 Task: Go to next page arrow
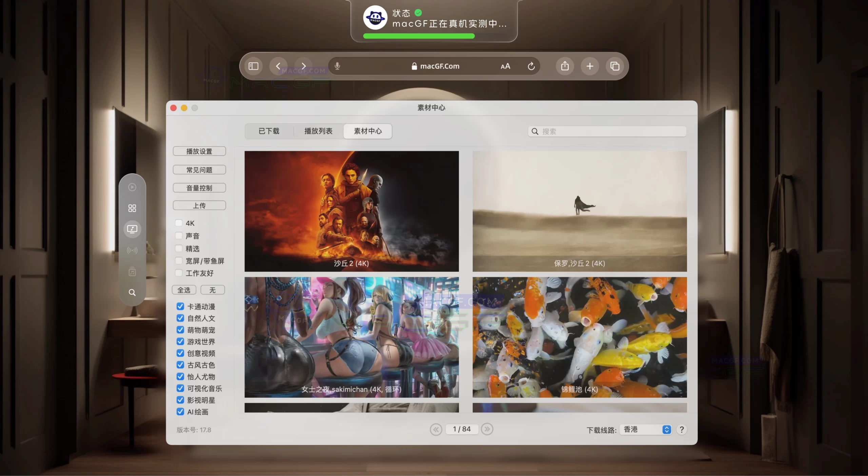[x=487, y=429]
